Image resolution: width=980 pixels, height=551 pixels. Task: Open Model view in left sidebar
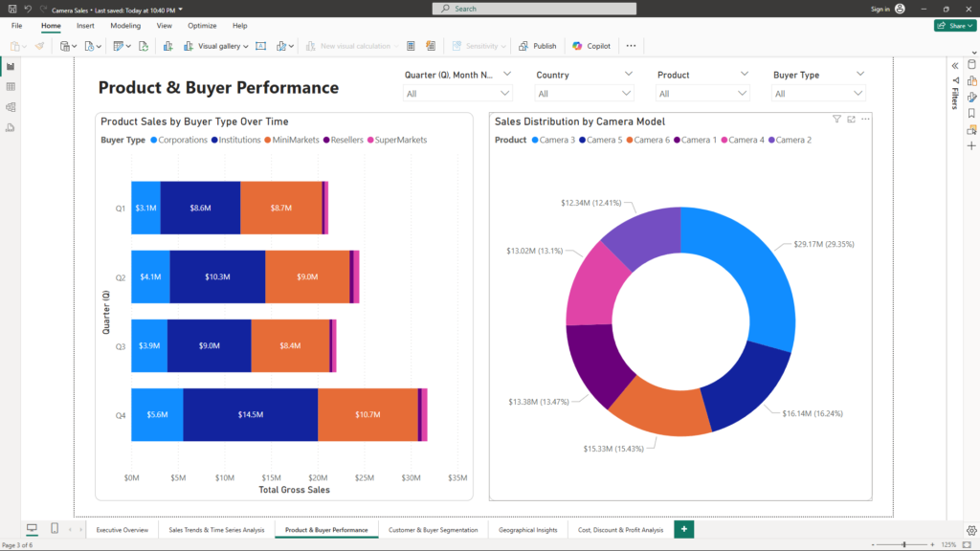[x=11, y=107]
